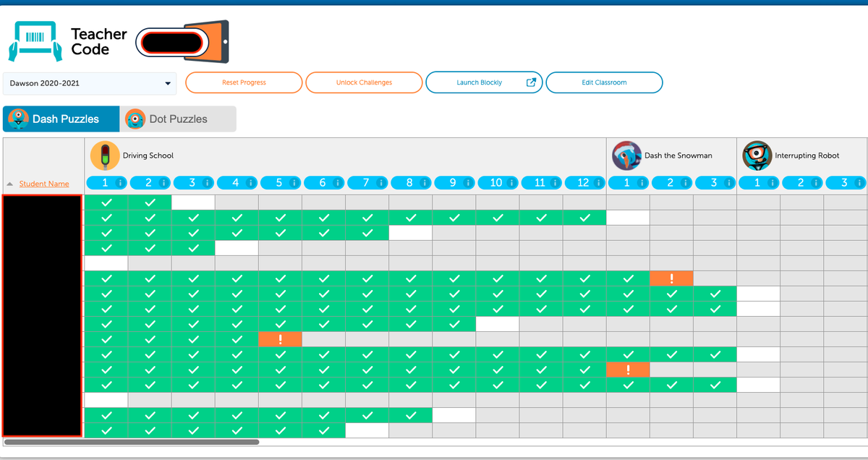This screenshot has width=868, height=460.
Task: Open info for Driving School puzzle 2
Action: pos(163,183)
